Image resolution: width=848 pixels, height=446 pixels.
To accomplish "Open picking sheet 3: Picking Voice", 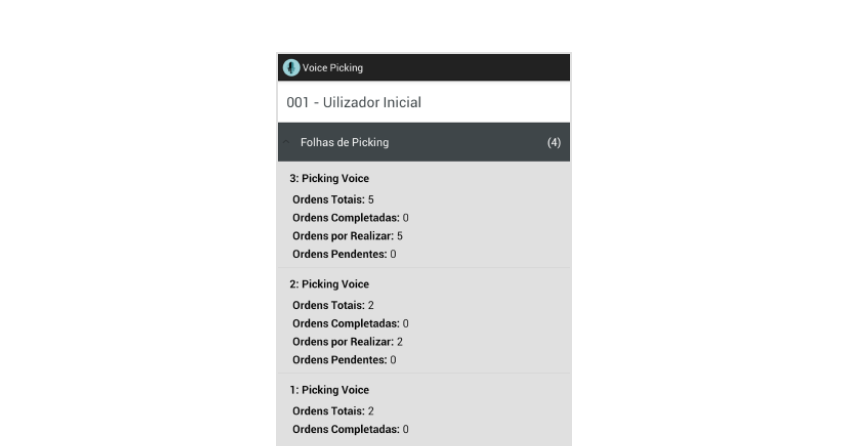I will (x=329, y=179).
